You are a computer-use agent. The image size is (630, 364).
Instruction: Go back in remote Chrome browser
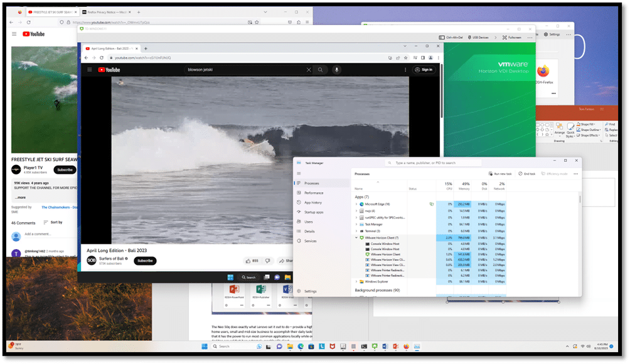pyautogui.click(x=86, y=58)
